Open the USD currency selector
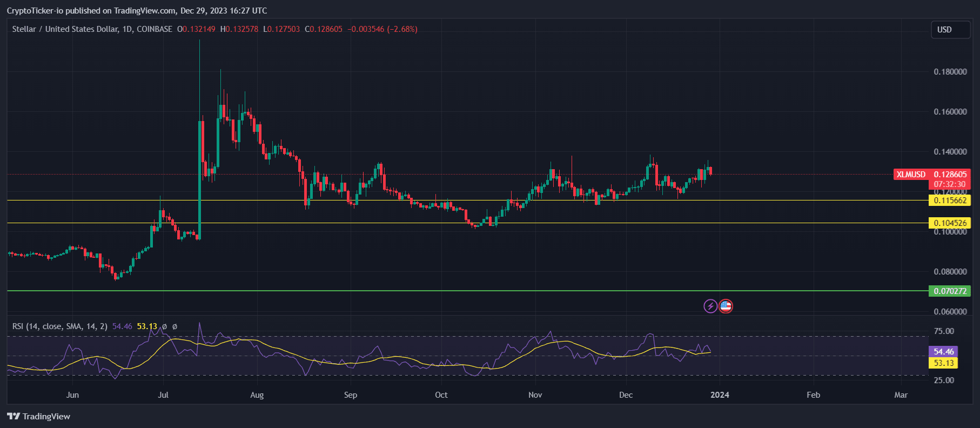Viewport: 980px width, 428px height. 950,30
